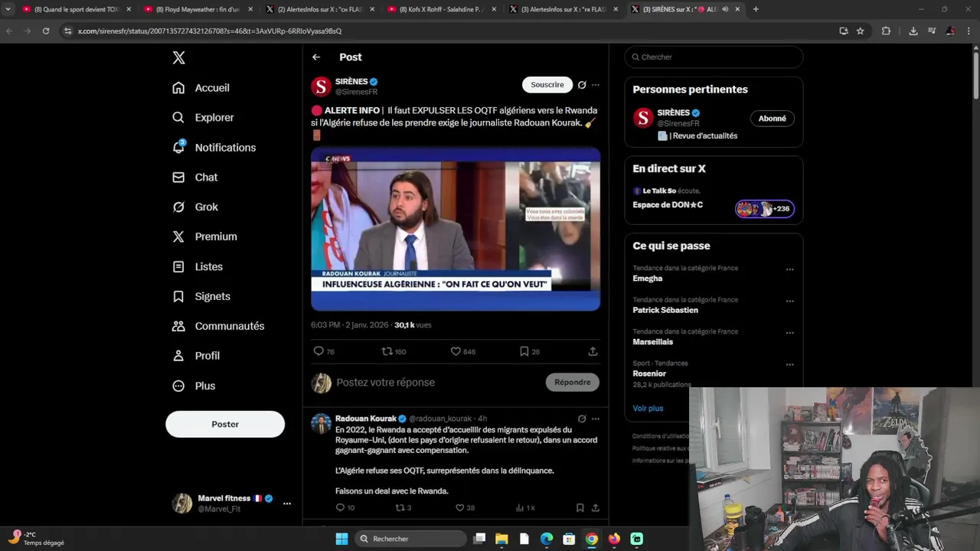Image resolution: width=980 pixels, height=551 pixels.
Task: Open Microsoft Edge from the taskbar
Action: click(547, 539)
